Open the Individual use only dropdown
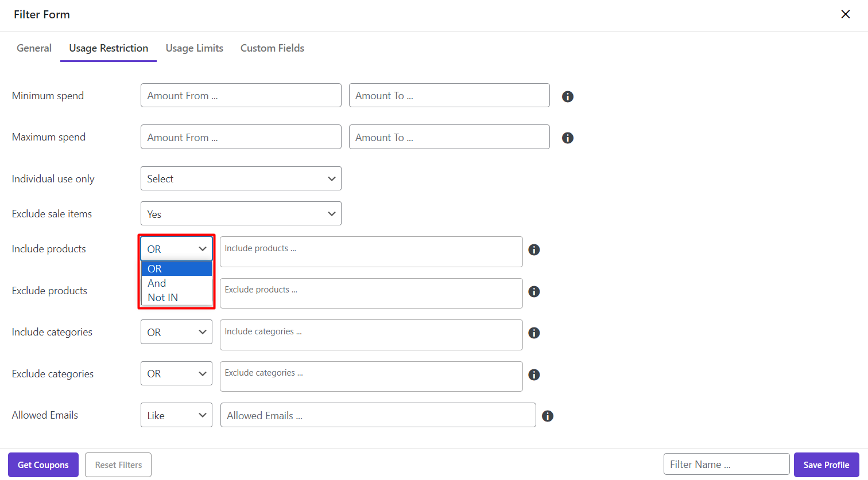The image size is (868, 480). coord(241,178)
